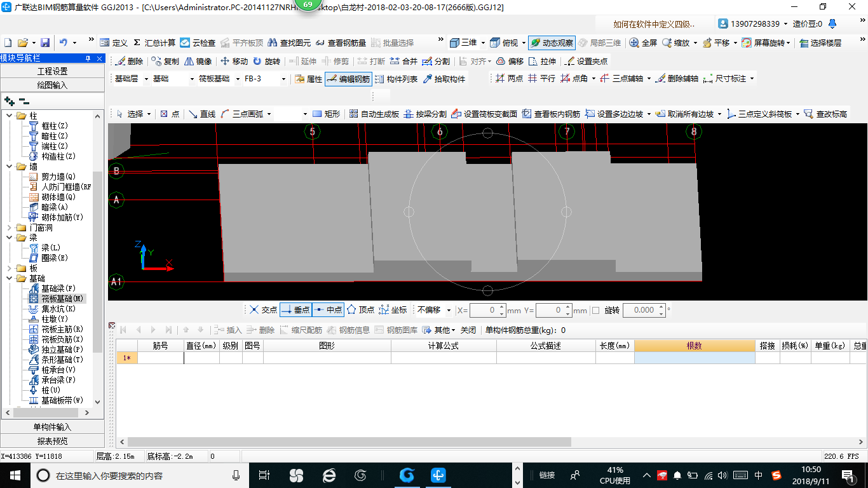
Task: Select the 镜像 mirror tool
Action: point(198,62)
